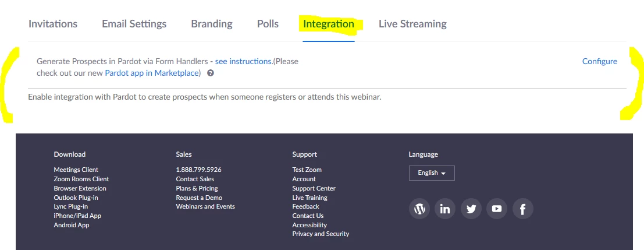Click the Sales footer heading
The width and height of the screenshot is (644, 250).
click(x=184, y=154)
